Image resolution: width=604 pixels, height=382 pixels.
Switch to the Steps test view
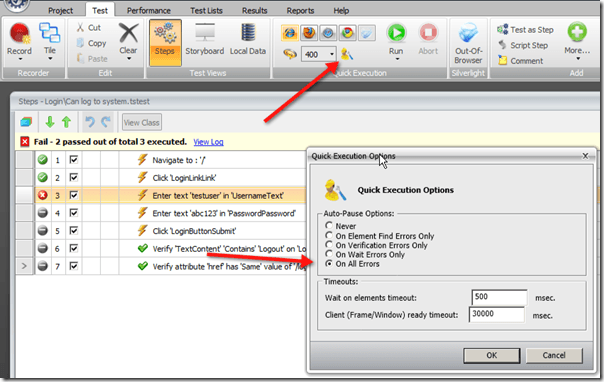pos(165,42)
